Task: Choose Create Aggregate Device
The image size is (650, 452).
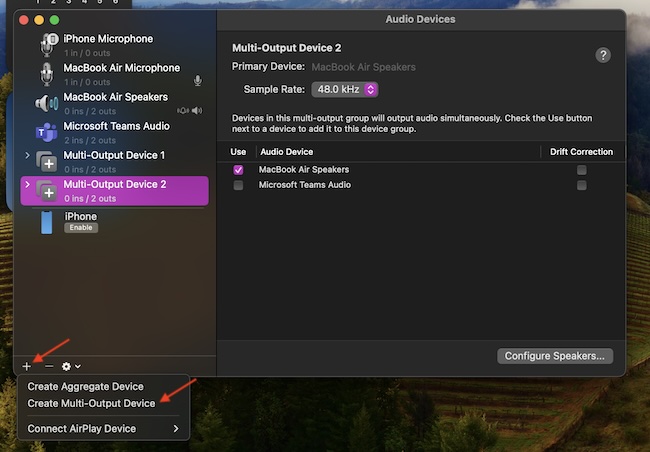Action: coord(85,386)
